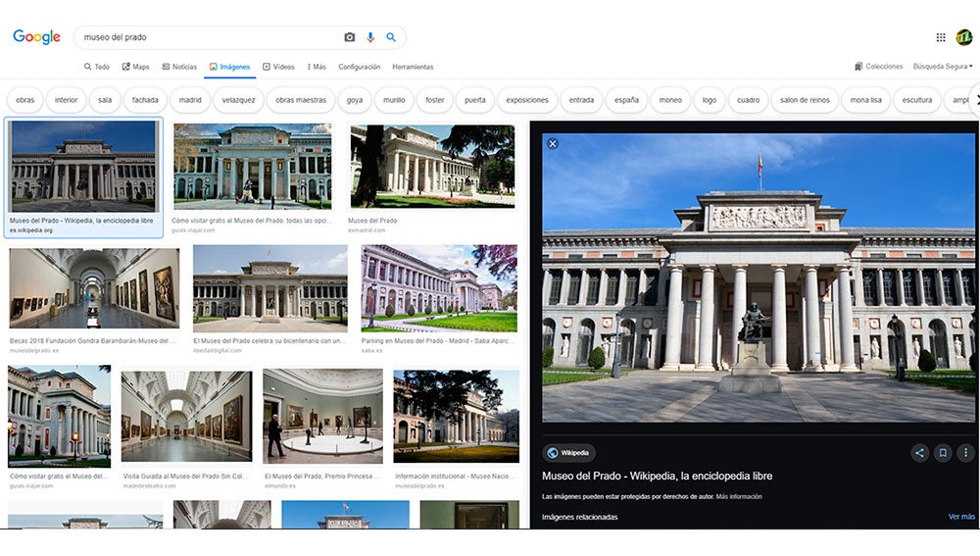Expand Herramientas search tools
Screen dimensions: 980x556
point(413,67)
